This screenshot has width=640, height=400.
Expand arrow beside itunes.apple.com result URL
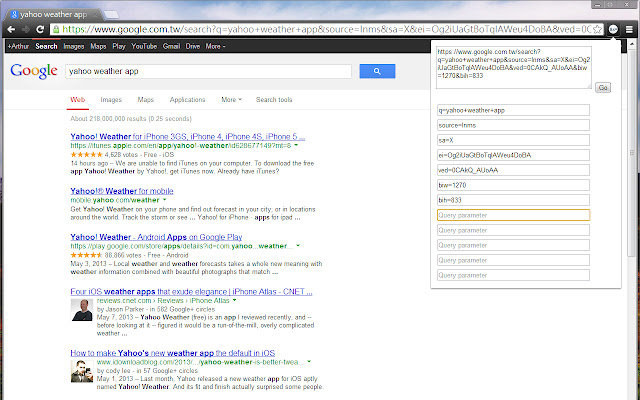296,145
